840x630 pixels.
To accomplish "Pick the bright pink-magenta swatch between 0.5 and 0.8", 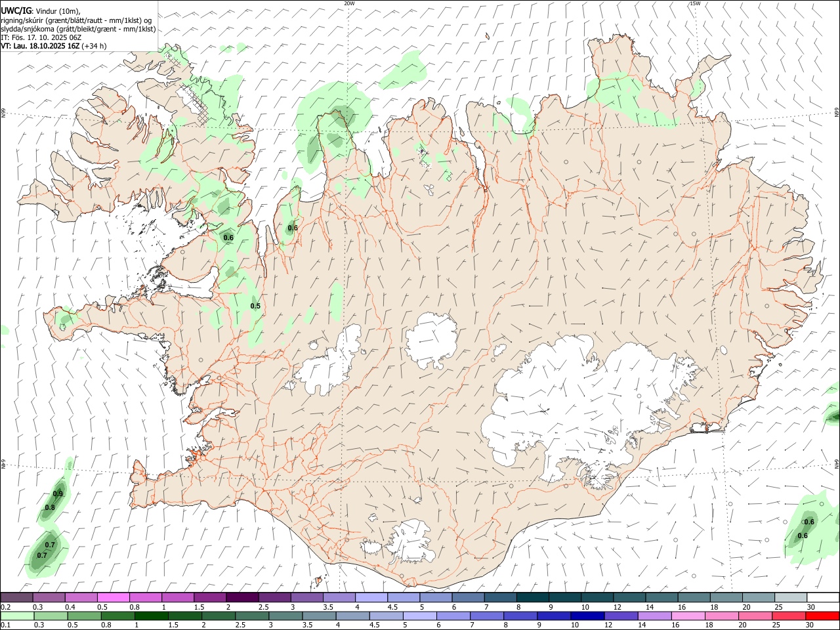I will (x=113, y=597).
